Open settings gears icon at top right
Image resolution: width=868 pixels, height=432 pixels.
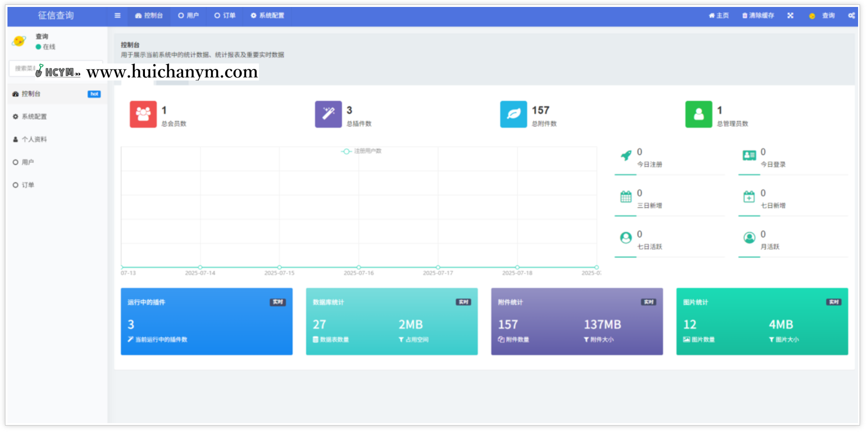click(x=851, y=15)
